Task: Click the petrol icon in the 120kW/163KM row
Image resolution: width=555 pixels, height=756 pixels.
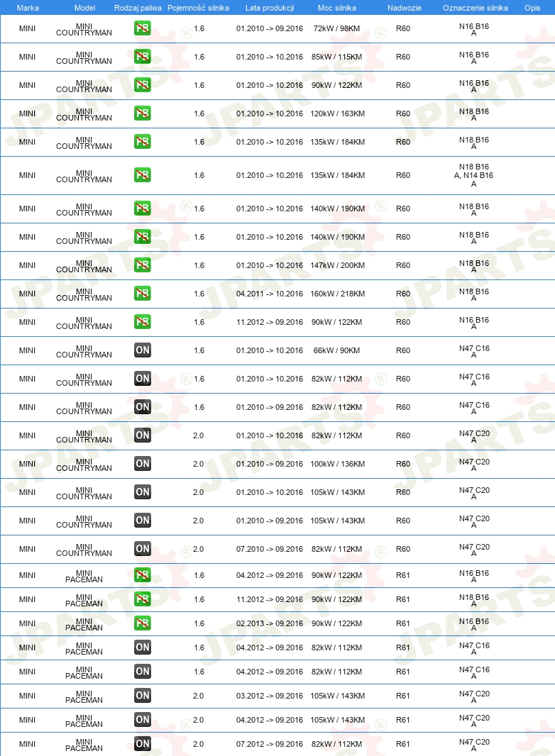Action: click(x=143, y=113)
